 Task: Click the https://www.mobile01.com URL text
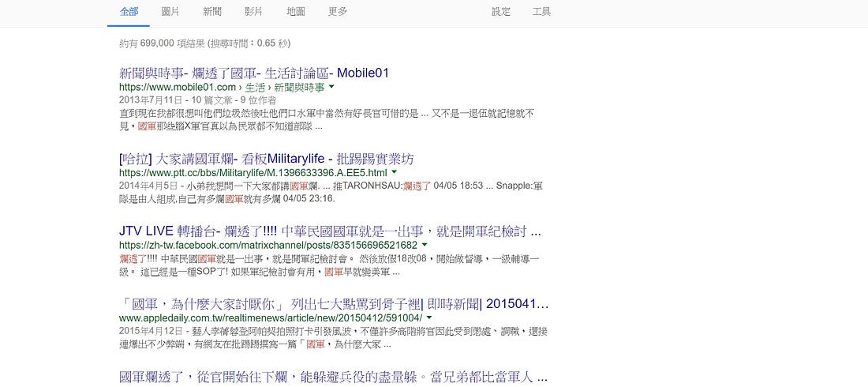pyautogui.click(x=178, y=88)
